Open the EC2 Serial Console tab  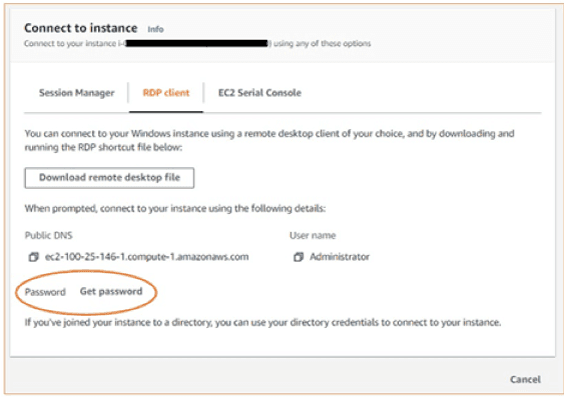(x=260, y=93)
